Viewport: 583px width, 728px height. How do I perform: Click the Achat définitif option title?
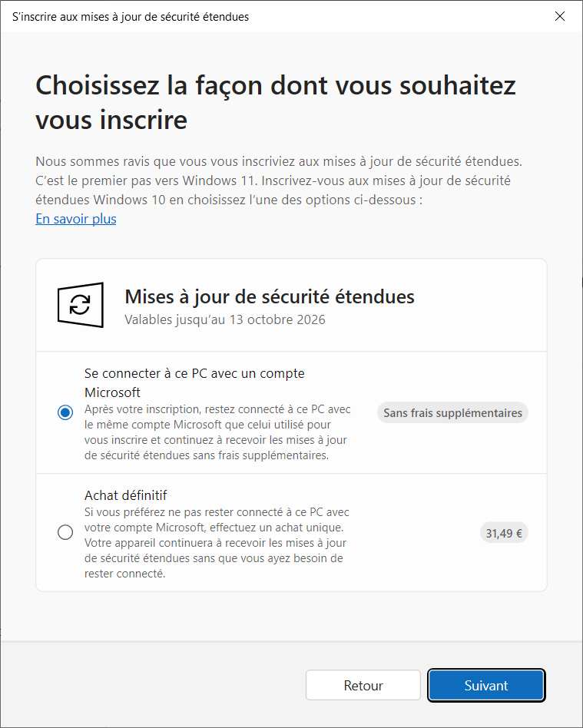pos(125,495)
